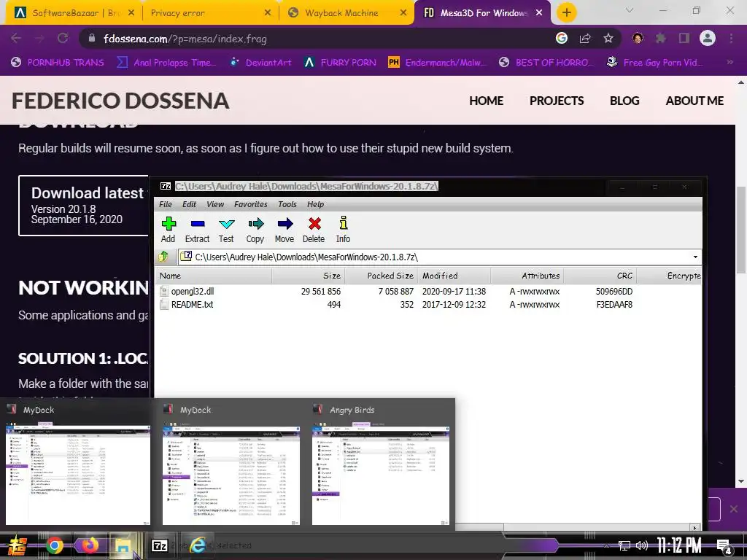Open the 7-Zip File menu
This screenshot has height=560, width=747.
click(166, 204)
